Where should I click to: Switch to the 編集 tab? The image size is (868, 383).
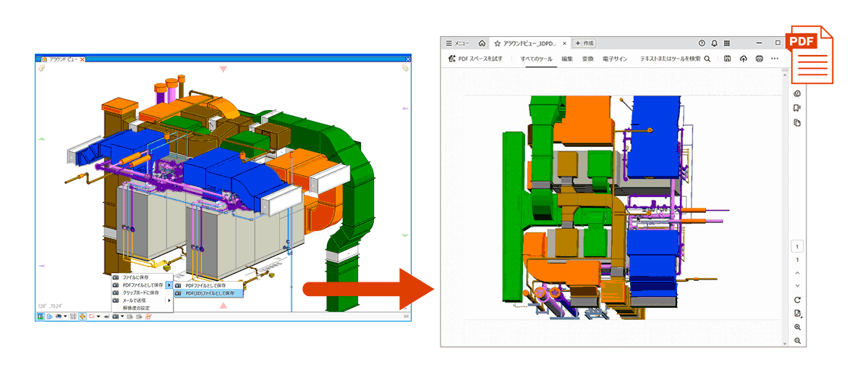point(567,59)
